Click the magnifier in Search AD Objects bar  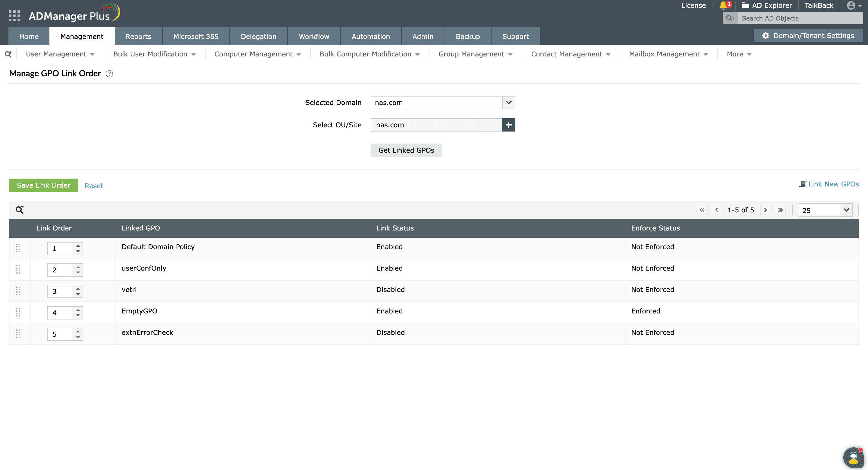(x=730, y=18)
